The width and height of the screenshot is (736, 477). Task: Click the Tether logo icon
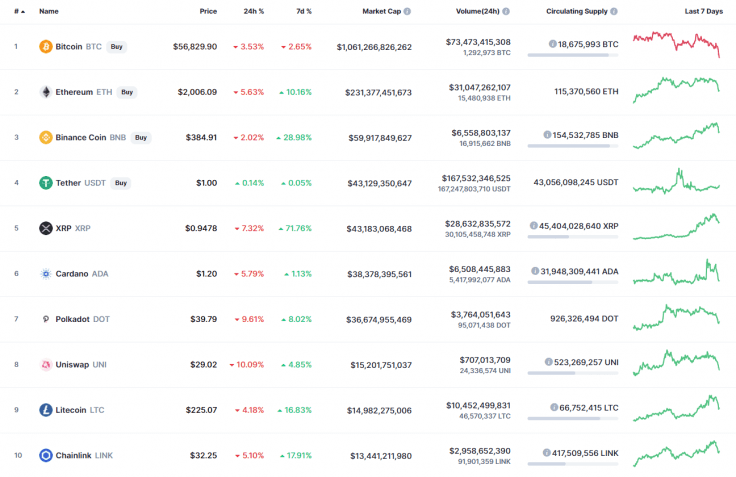(x=45, y=183)
